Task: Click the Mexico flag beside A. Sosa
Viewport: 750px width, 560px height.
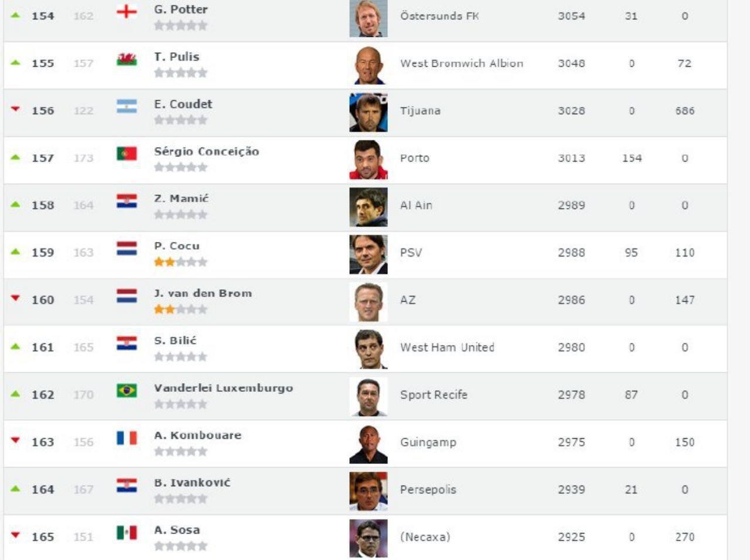Action: [x=127, y=532]
